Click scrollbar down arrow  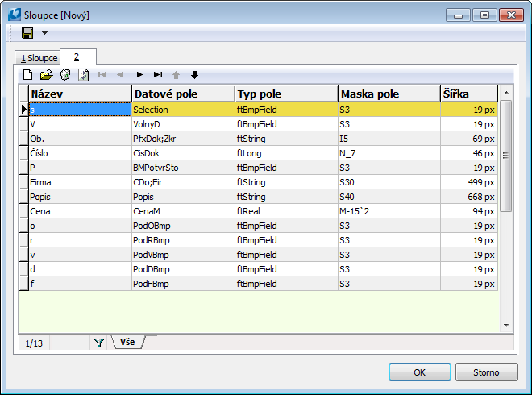pyautogui.click(x=506, y=326)
